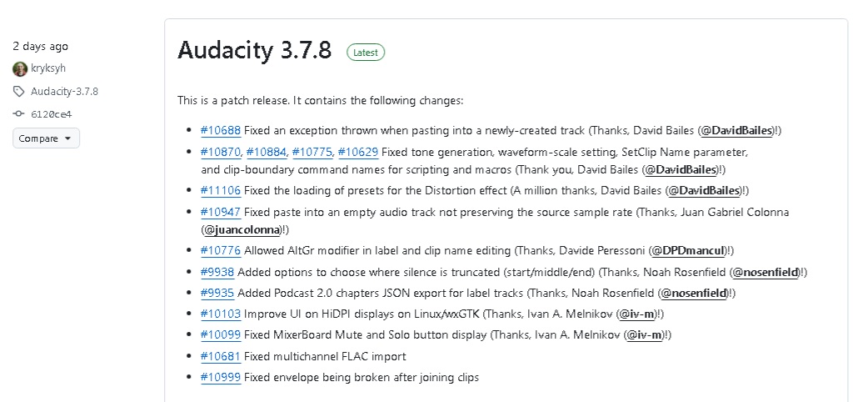Open the Audacity 3.7.8 release title

[x=255, y=50]
